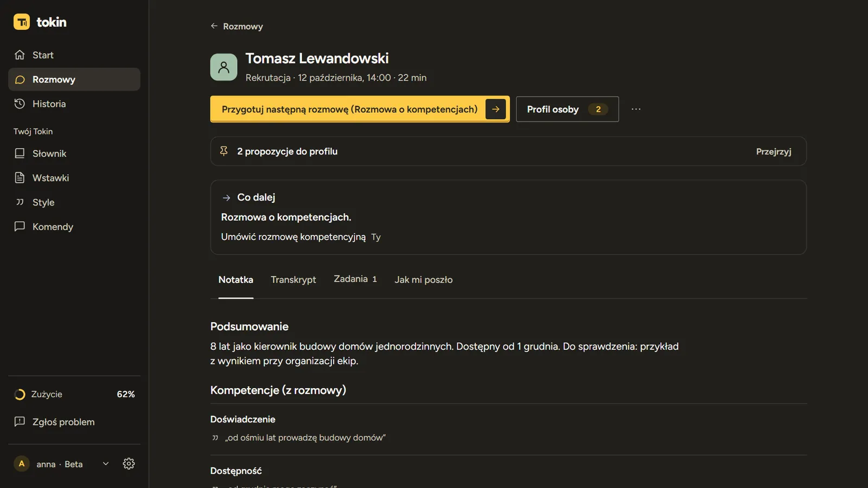The width and height of the screenshot is (868, 488).
Task: Click Tomasz Lewandowski's avatar icon
Action: coord(224,67)
